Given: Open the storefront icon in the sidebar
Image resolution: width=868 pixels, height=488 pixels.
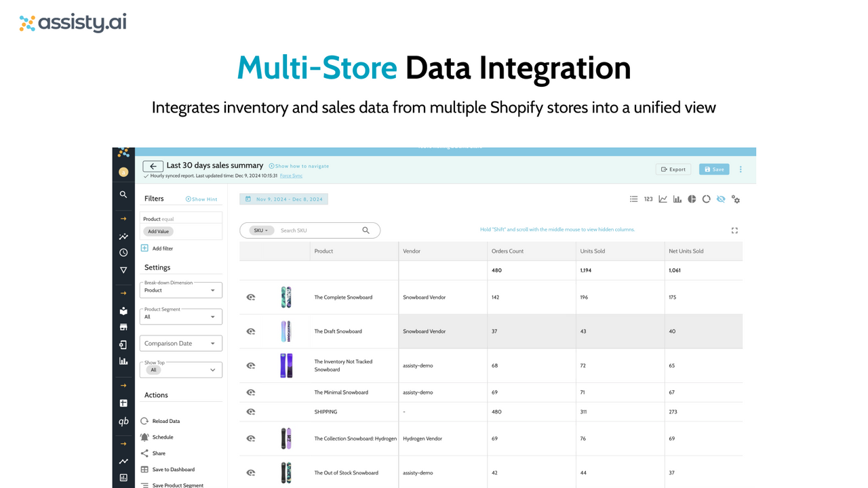Looking at the screenshot, I should [123, 327].
